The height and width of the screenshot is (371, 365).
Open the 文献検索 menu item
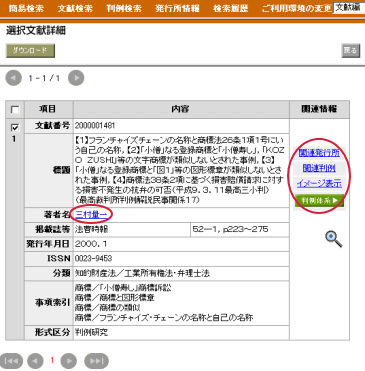point(75,8)
